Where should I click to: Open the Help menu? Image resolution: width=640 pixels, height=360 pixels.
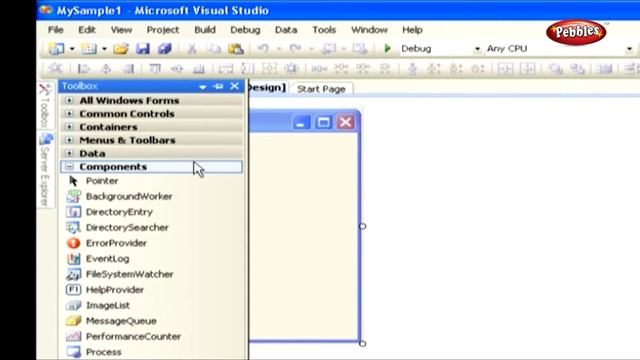pos(412,30)
